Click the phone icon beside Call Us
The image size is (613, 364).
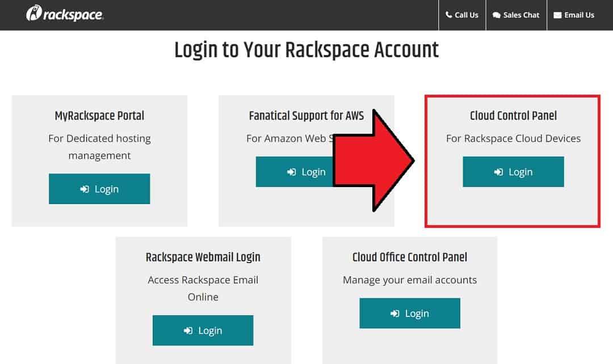449,15
